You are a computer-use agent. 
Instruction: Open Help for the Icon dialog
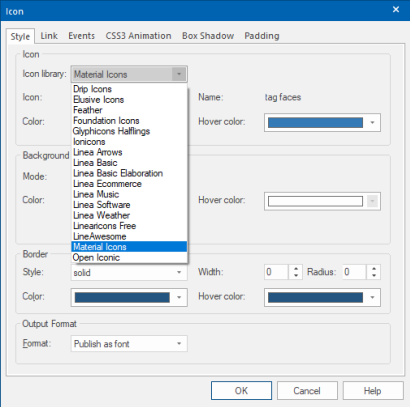click(x=373, y=391)
